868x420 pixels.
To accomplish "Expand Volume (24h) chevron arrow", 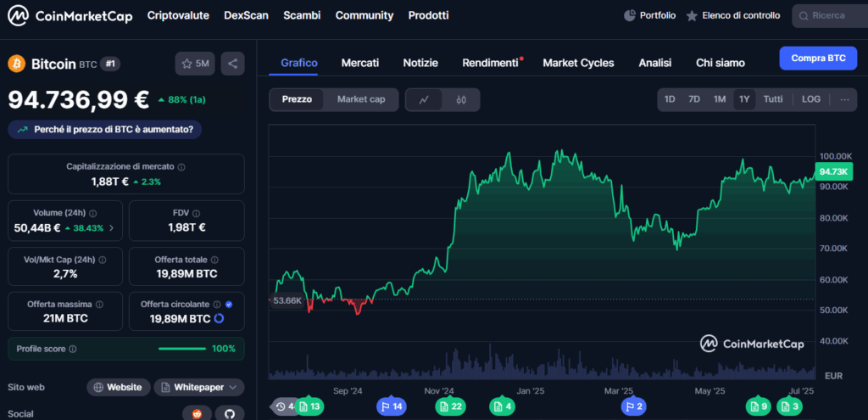I will pos(112,227).
